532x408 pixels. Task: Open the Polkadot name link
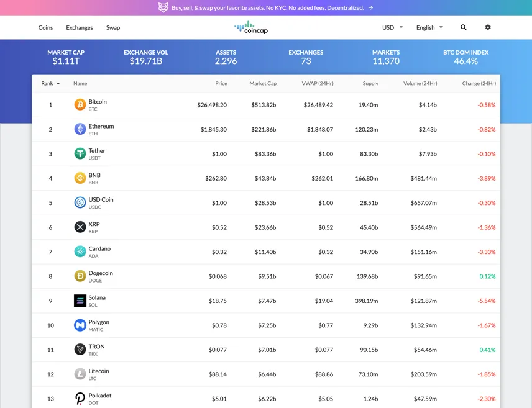click(x=99, y=396)
